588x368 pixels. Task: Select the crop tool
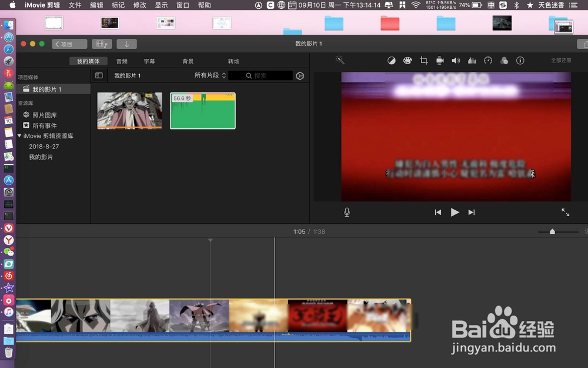click(424, 61)
